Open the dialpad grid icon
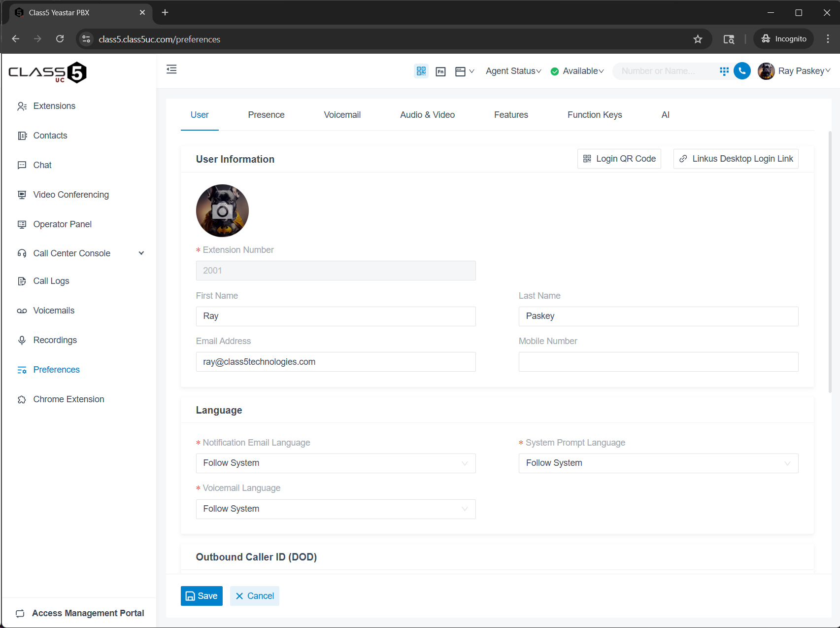This screenshot has width=840, height=628. click(724, 71)
